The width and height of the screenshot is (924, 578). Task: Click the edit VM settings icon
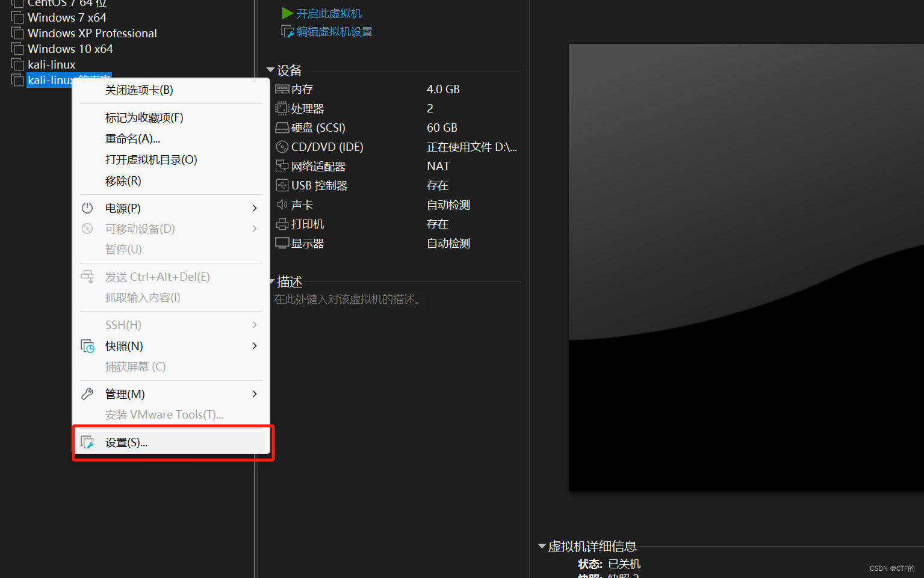pos(288,31)
